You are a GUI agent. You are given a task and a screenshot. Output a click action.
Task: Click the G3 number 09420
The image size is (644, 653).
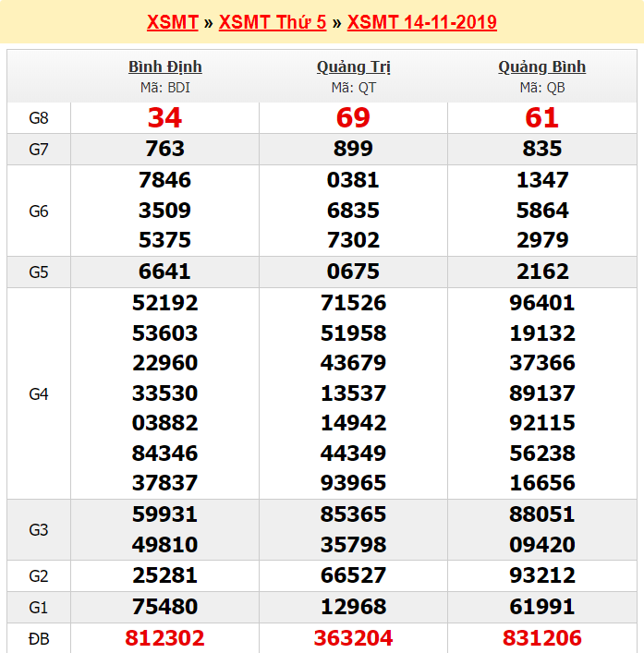point(542,545)
